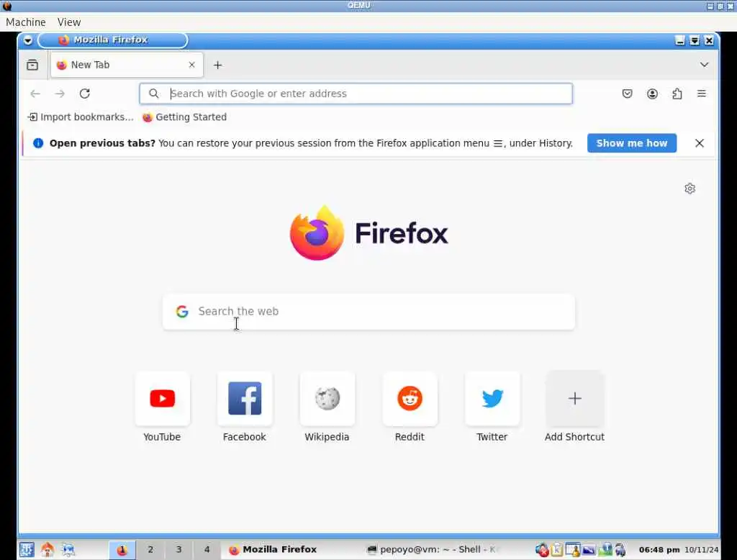Screen dimensions: 737x560
Task: Switch to virtual desktop 4
Action: (207, 549)
